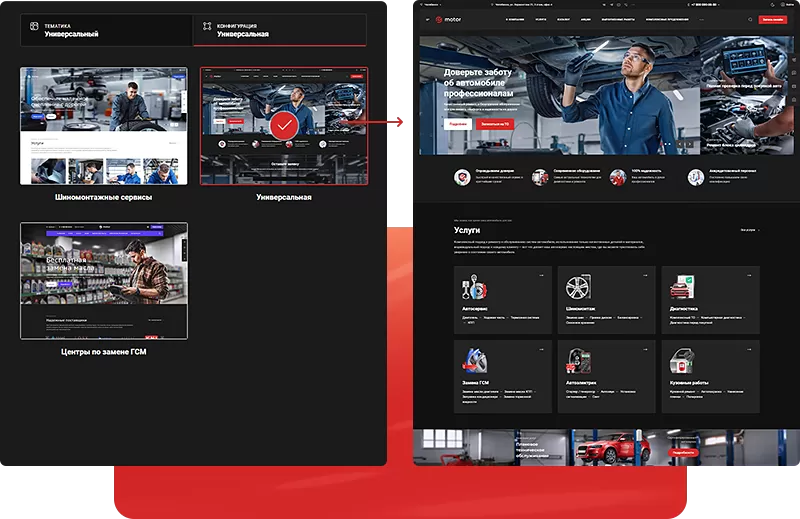Click the Замена ГСМ oil canister icon
The width and height of the screenshot is (800, 519).
[474, 361]
